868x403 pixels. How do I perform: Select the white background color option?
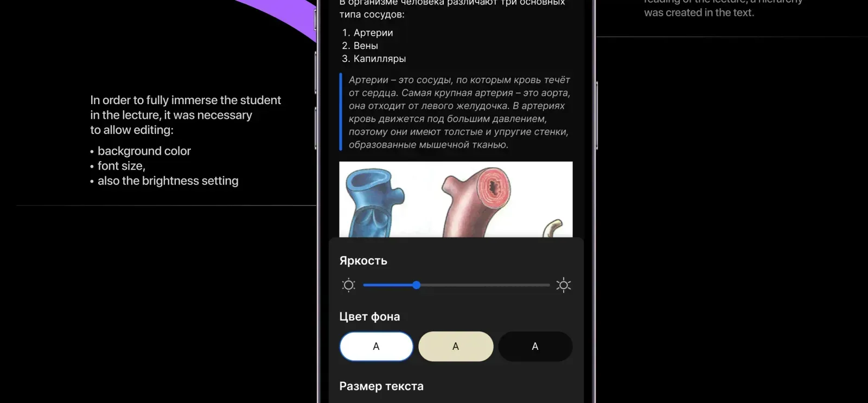pos(376,347)
